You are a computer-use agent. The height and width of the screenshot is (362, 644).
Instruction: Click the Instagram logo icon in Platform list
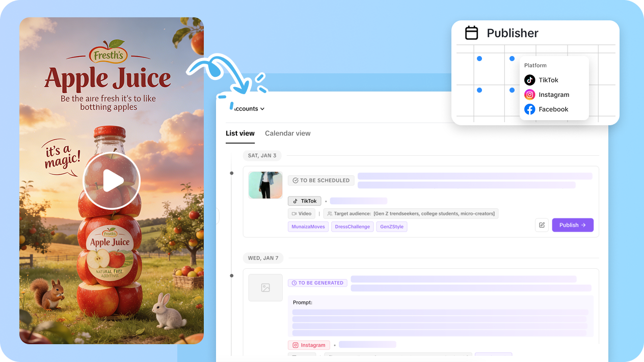(530, 95)
